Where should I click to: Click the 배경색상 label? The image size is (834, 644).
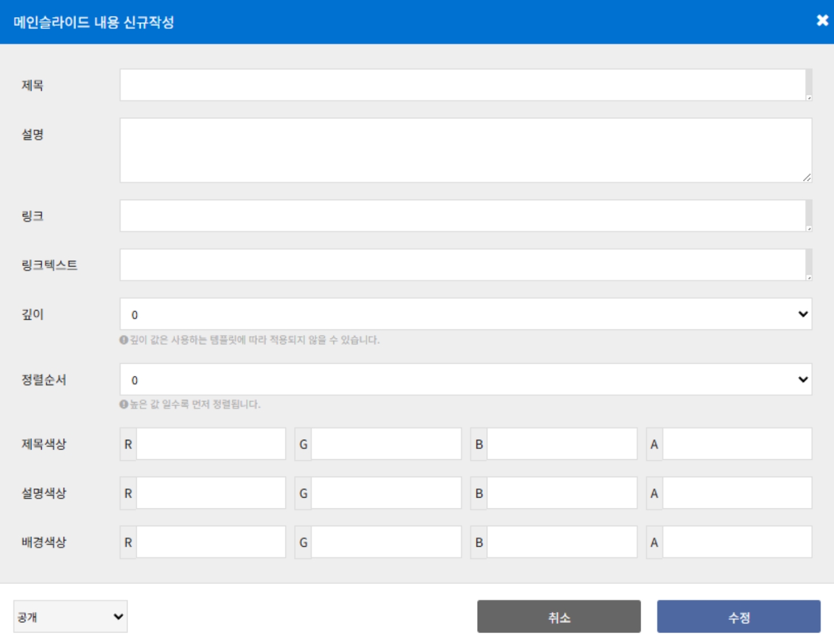coord(44,542)
